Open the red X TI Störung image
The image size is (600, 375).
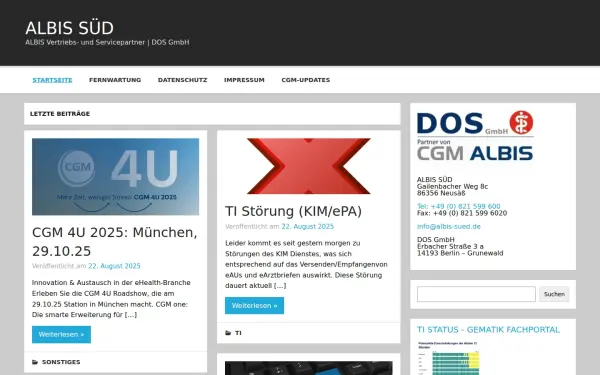308,166
